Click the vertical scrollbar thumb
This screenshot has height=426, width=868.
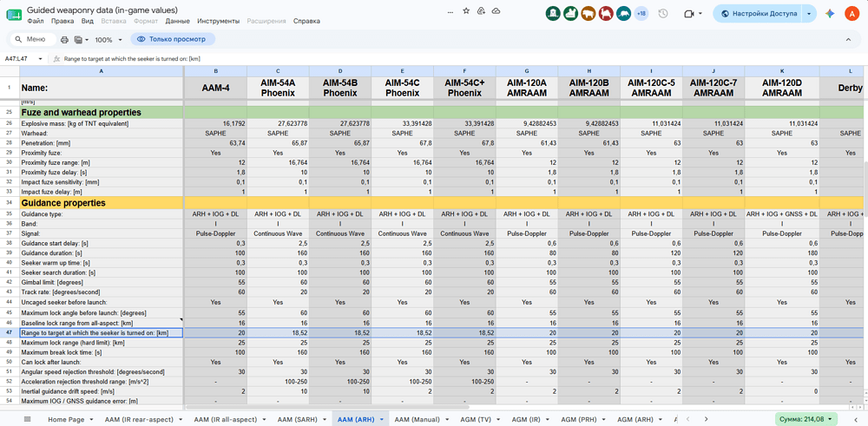pyautogui.click(x=865, y=187)
